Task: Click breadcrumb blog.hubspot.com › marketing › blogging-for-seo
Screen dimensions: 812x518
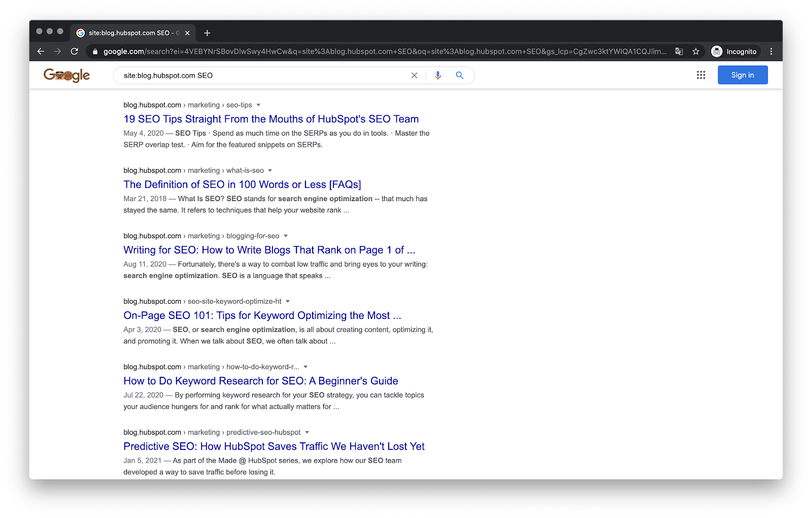Action: [x=201, y=236]
